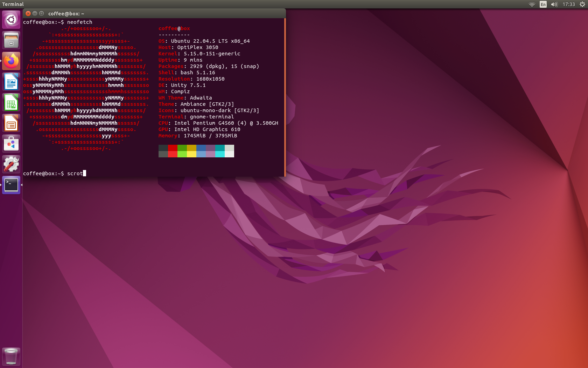Image resolution: width=588 pixels, height=368 pixels.
Task: Click the 'DE: Unity 7.5.1' line
Action: point(182,85)
